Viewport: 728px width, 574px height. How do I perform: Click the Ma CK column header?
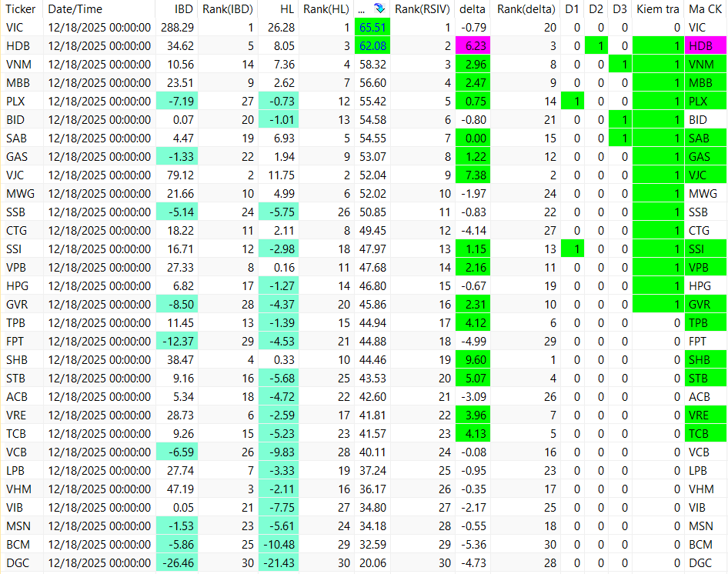[x=705, y=8]
